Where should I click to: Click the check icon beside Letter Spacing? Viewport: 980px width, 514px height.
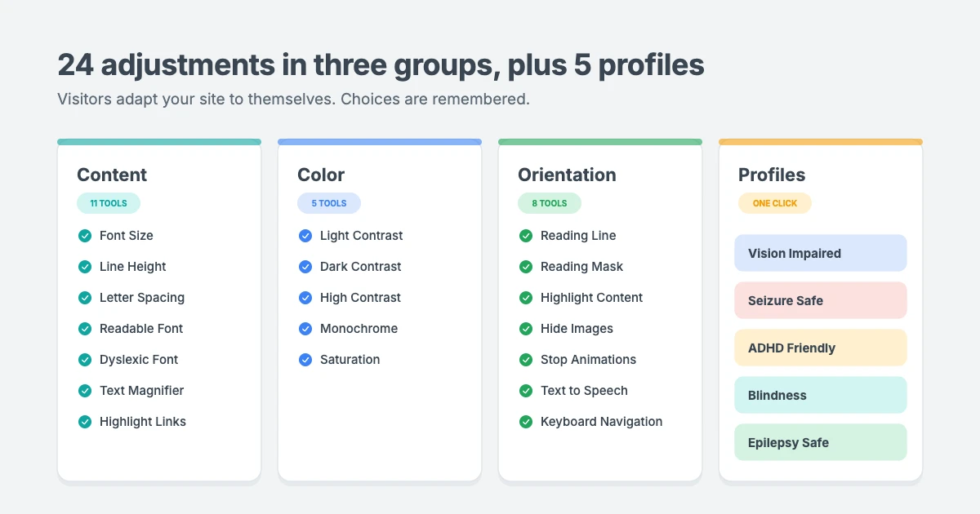[85, 298]
